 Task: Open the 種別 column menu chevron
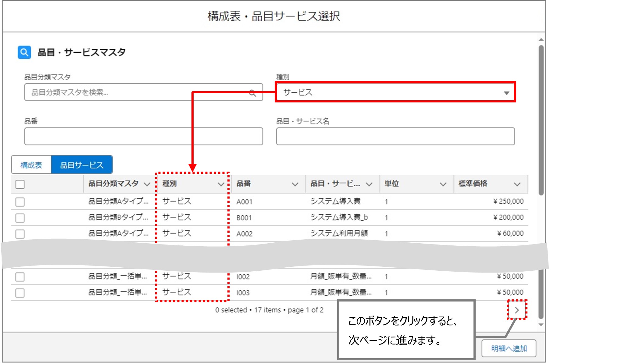pos(221,184)
